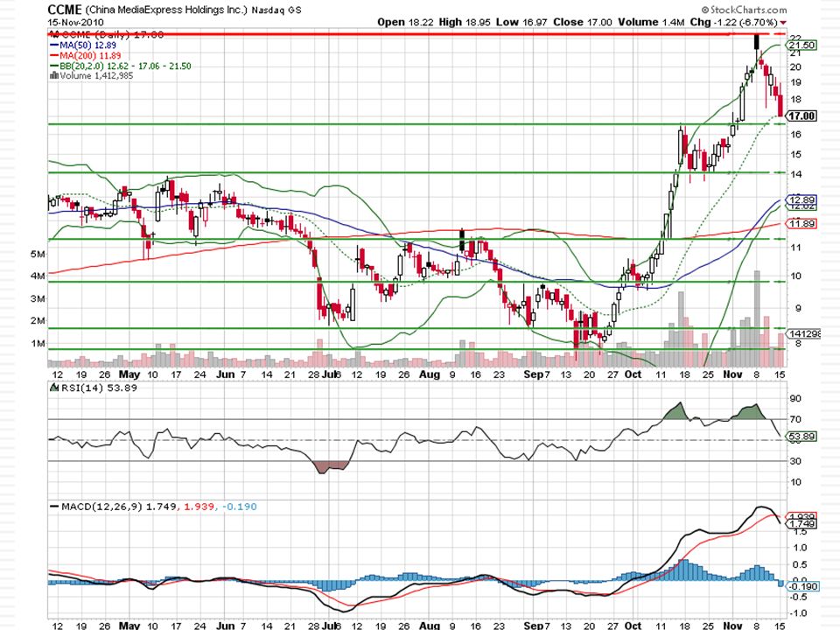
Task: Click the 0.5 label on the MACD axis
Action: [x=799, y=564]
